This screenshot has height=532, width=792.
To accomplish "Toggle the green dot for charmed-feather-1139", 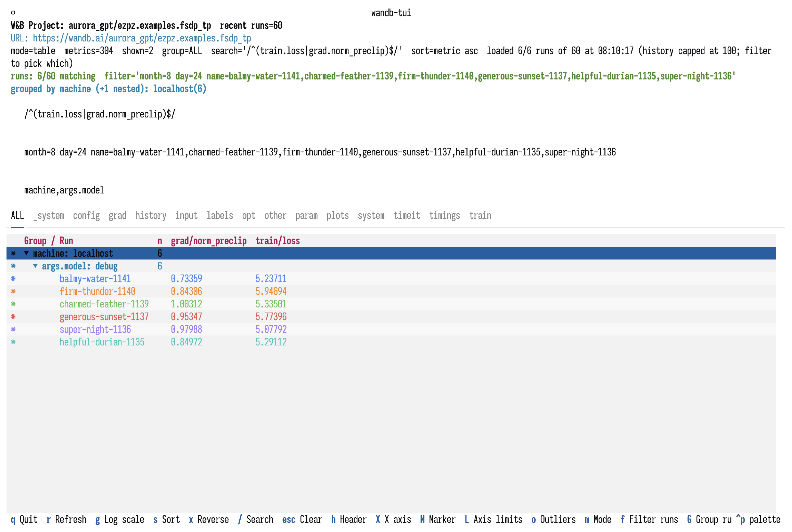I will coord(13,304).
